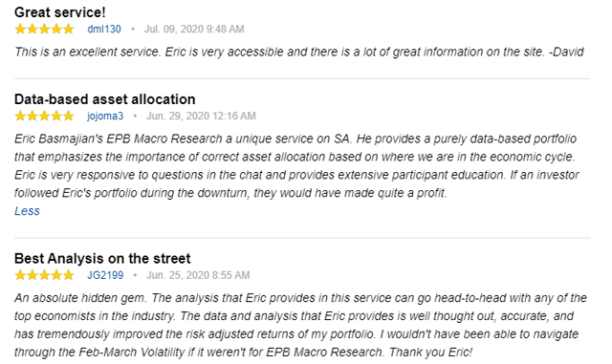Click the Jun. 25, 2020 8:55 AM timestamp
Image resolution: width=612 pixels, height=364 pixels.
pyautogui.click(x=198, y=275)
